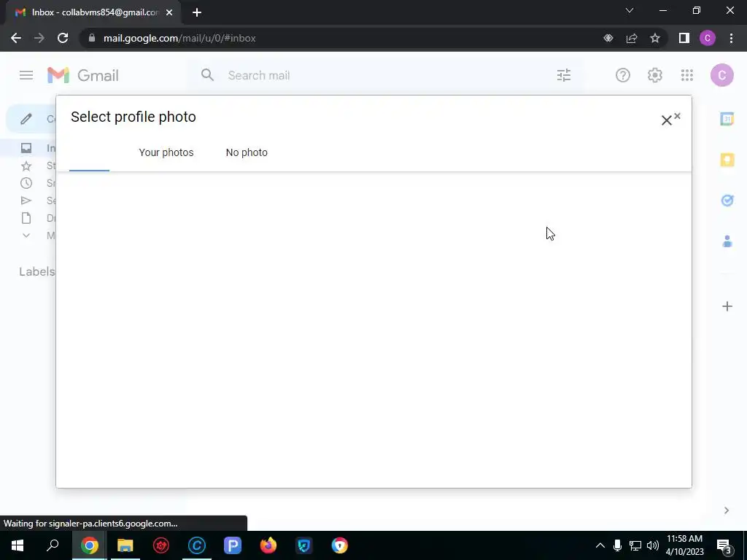Screen dimensions: 747x560
Task: Open the Gmail main menu hamburger icon
Action: tap(26, 75)
